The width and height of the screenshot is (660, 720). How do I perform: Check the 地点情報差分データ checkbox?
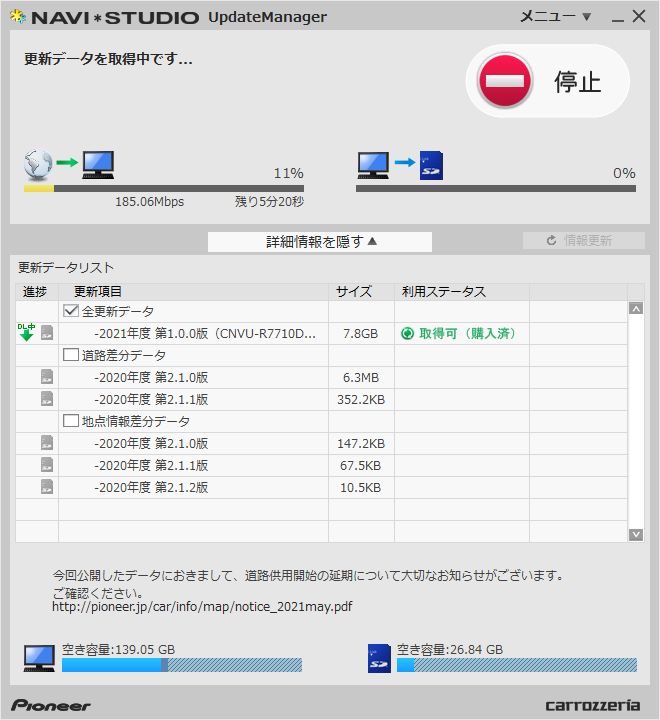tap(71, 421)
